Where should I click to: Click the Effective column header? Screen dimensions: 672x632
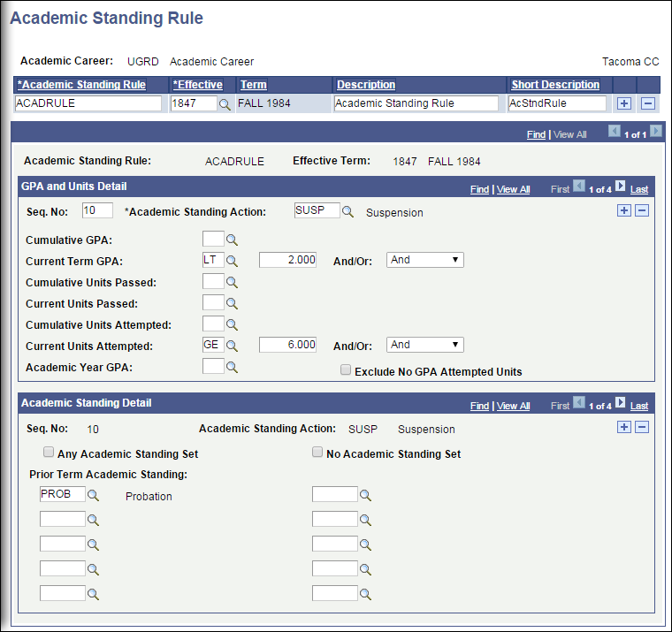coord(197,84)
